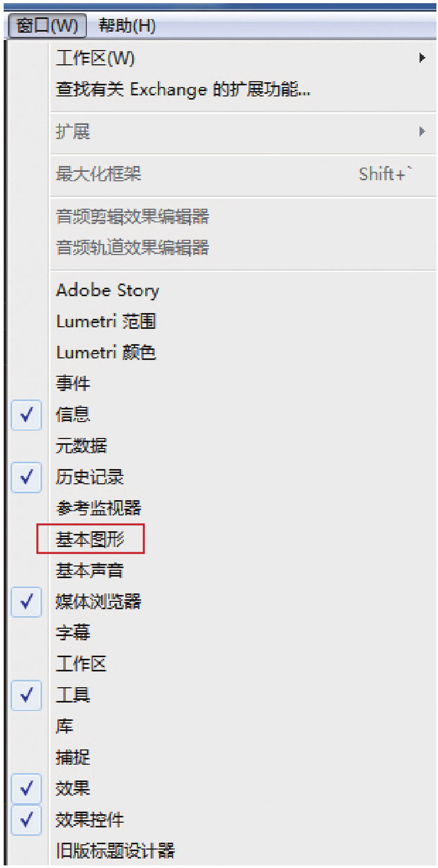Open the Adobe Story panel
The width and height of the screenshot is (438, 868).
point(107,290)
